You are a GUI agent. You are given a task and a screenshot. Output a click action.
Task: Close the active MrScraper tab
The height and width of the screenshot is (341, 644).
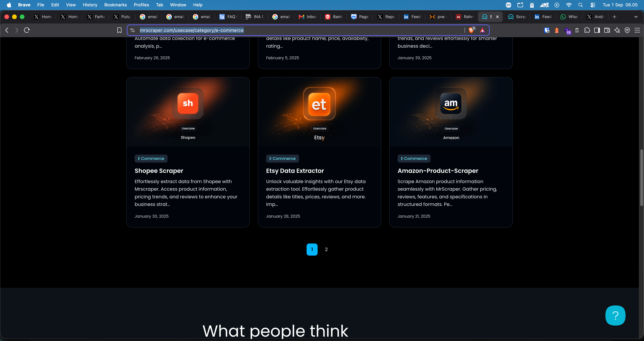click(497, 17)
